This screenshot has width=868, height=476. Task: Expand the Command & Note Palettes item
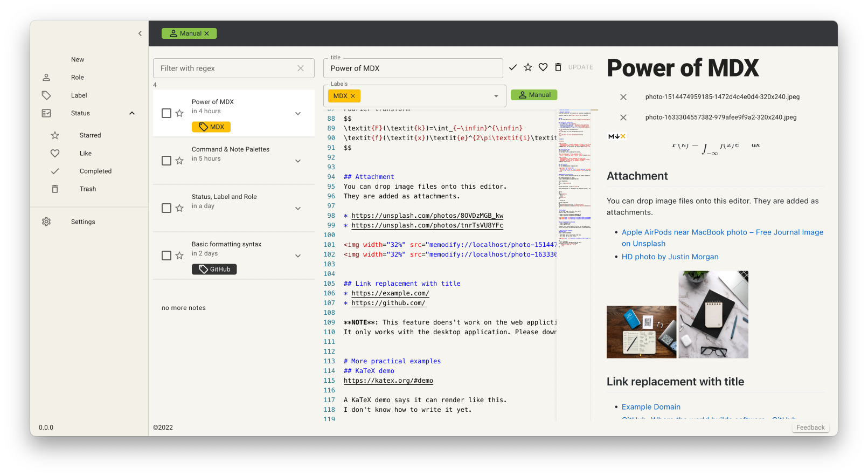298,161
